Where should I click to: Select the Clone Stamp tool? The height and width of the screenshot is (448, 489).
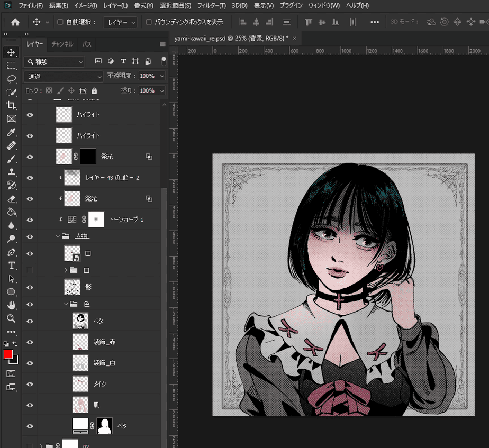point(11,172)
